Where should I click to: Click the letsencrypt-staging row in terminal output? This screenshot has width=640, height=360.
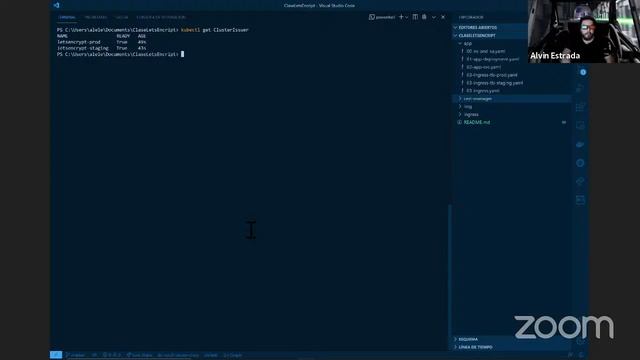pyautogui.click(x=101, y=48)
